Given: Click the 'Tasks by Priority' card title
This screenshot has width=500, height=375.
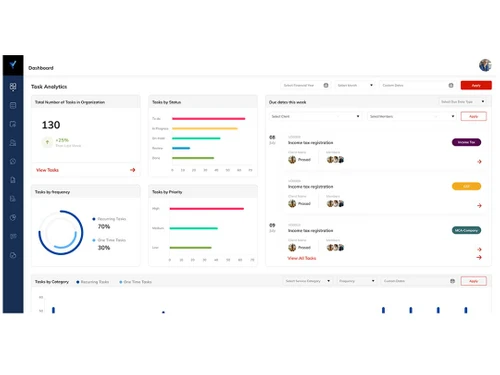Looking at the screenshot, I should (167, 192).
